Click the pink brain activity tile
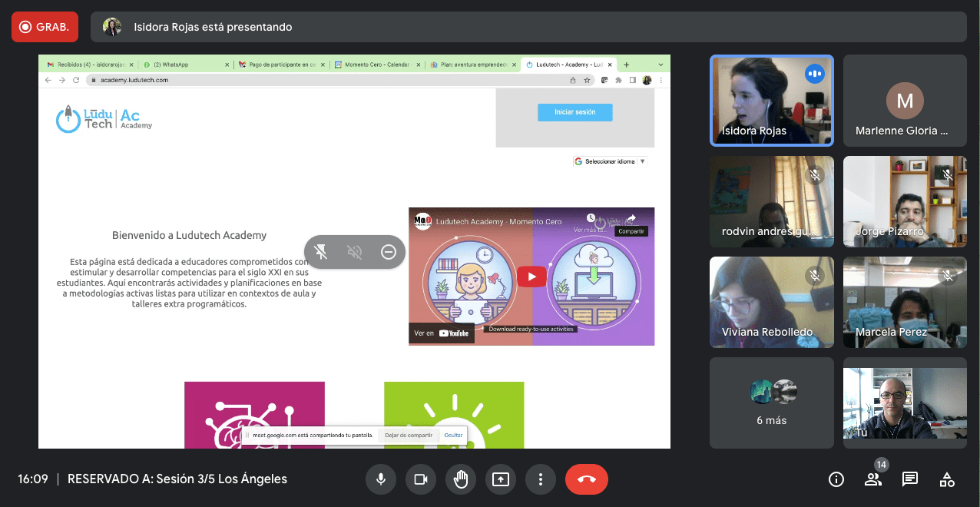This screenshot has height=507, width=980. pyautogui.click(x=254, y=415)
